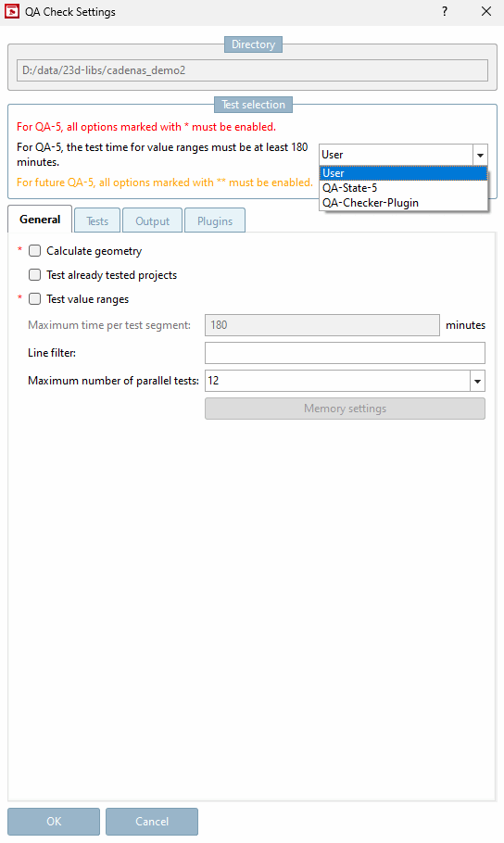This screenshot has height=843, width=504.
Task: Click the orange future QA-5 notice text
Action: point(165,182)
